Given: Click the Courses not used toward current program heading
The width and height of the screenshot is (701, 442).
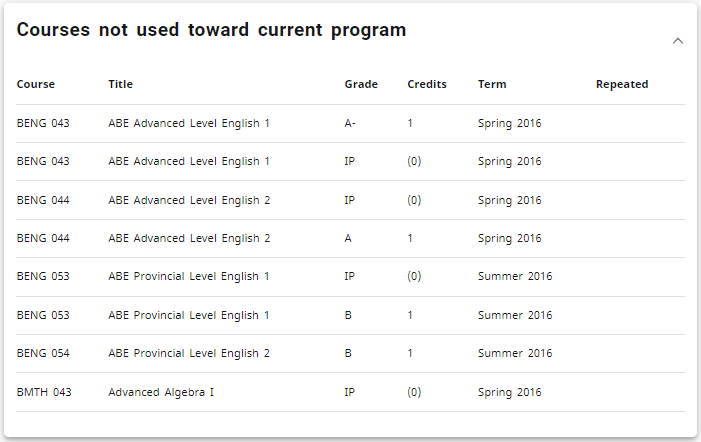Looking at the screenshot, I should pyautogui.click(x=211, y=30).
